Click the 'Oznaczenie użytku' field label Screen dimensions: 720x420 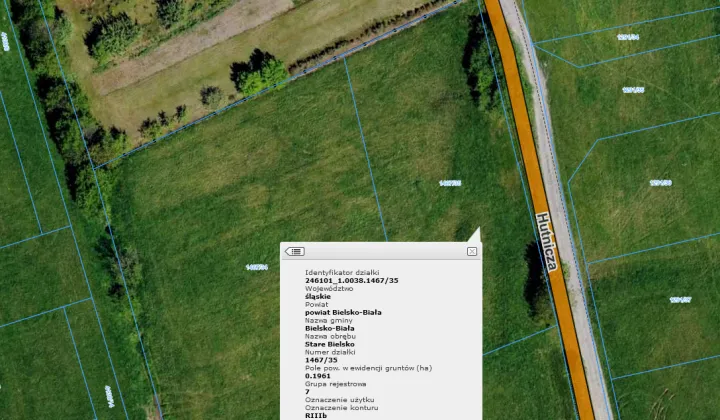click(x=339, y=400)
